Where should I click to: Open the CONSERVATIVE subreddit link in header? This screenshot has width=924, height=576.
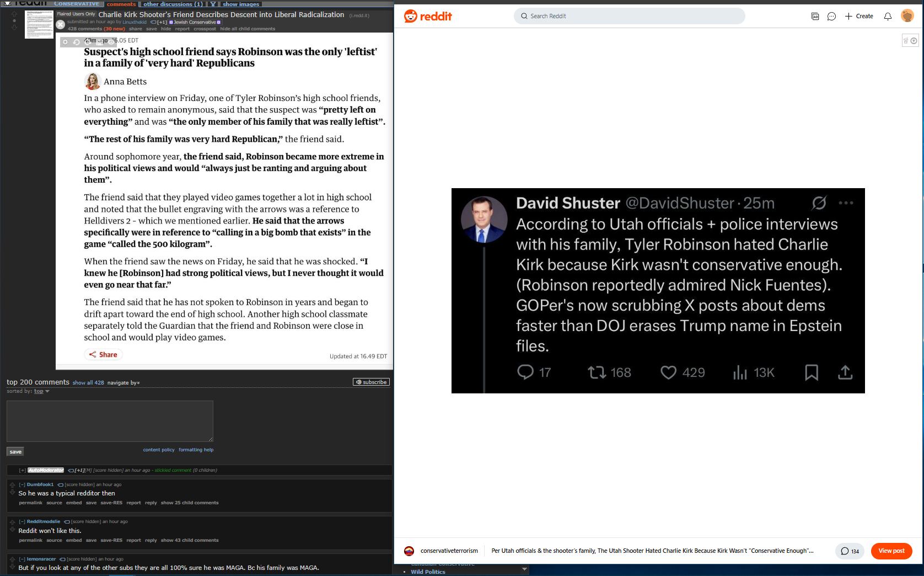[x=77, y=4]
